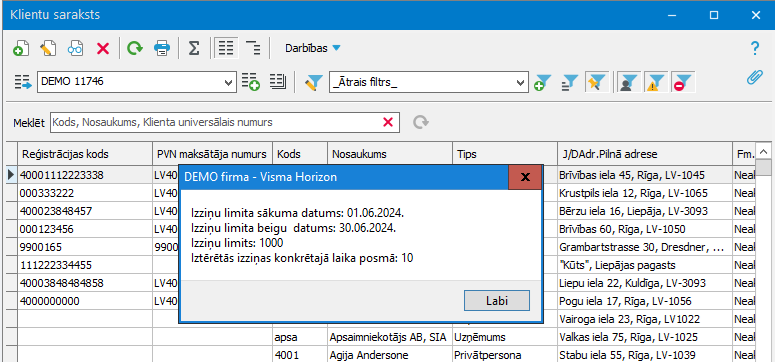Select the cell 4000000000
Viewport: 775px width, 363px height.
point(85,301)
